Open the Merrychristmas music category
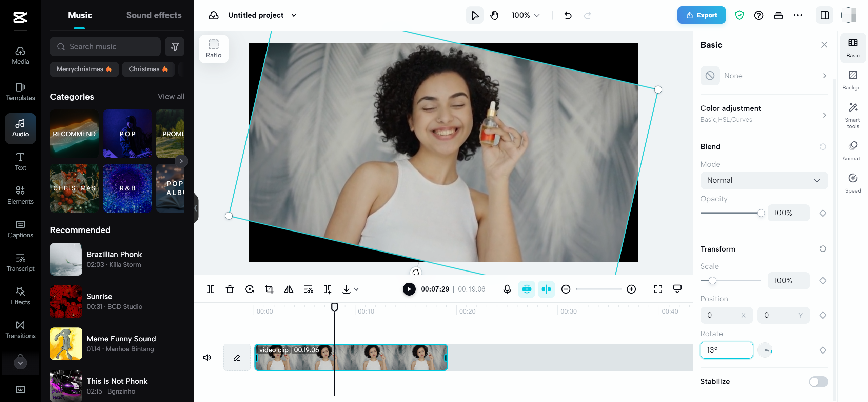Image resolution: width=868 pixels, height=402 pixels. [x=84, y=69]
